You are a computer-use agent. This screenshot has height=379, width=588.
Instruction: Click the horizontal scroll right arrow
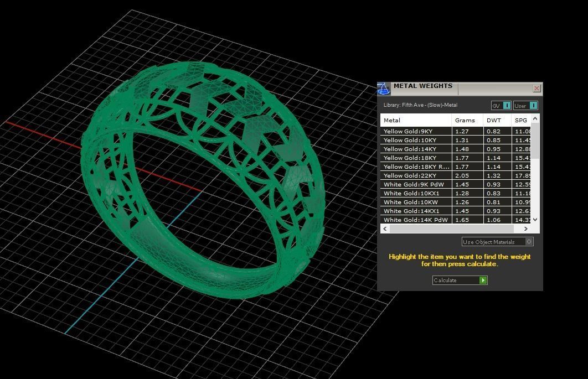pyautogui.click(x=526, y=229)
